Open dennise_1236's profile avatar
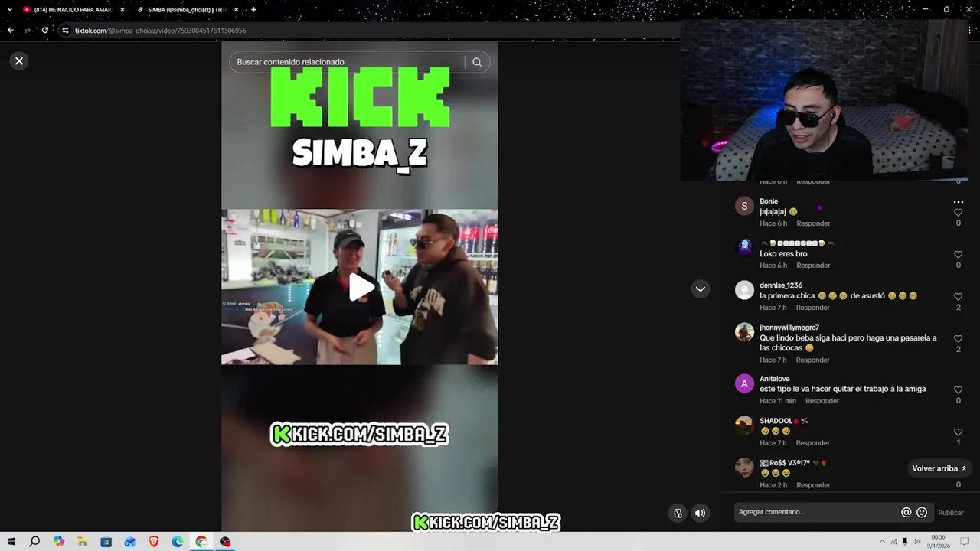980x551 pixels. [x=744, y=290]
